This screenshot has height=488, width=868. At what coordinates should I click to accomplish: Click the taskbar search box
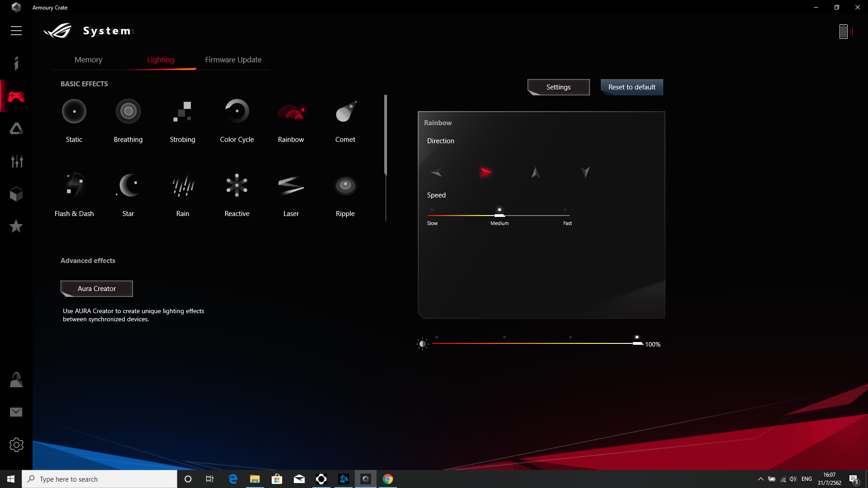click(99, 479)
